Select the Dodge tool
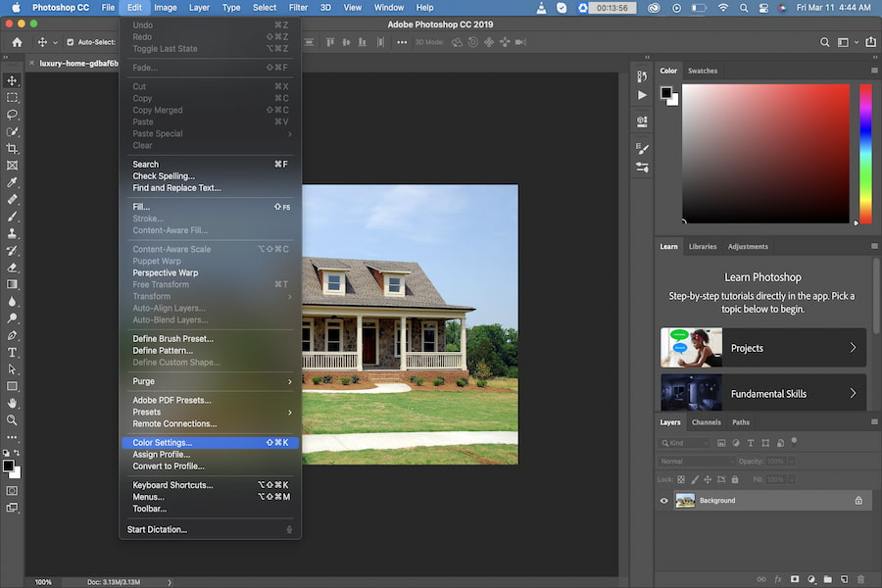This screenshot has height=588, width=882. [12, 318]
